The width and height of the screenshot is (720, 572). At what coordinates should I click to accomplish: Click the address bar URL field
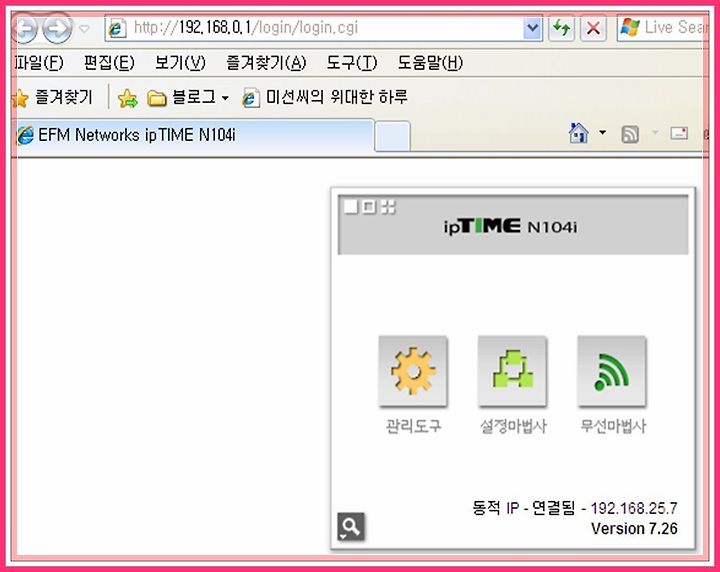314,28
